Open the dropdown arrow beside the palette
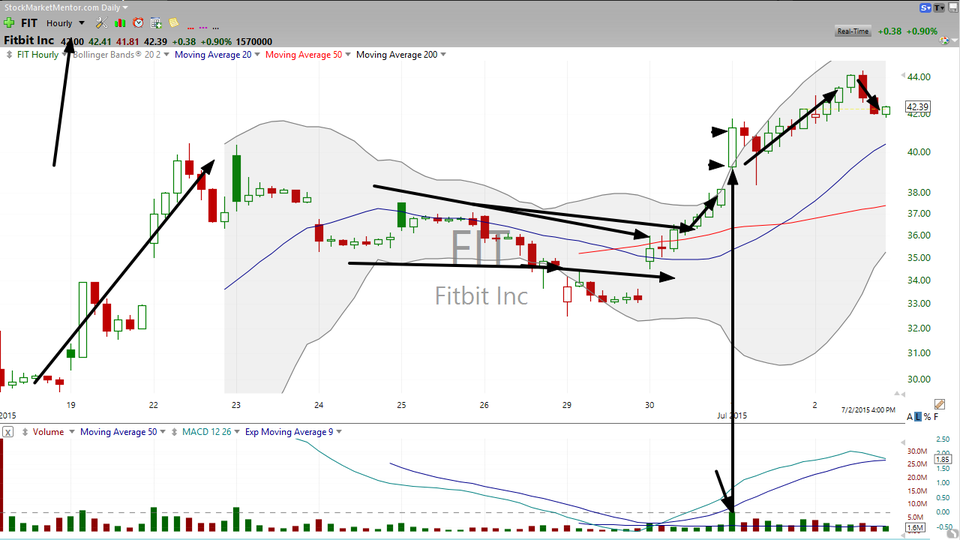Viewport: 960px width, 540px height. (954, 40)
